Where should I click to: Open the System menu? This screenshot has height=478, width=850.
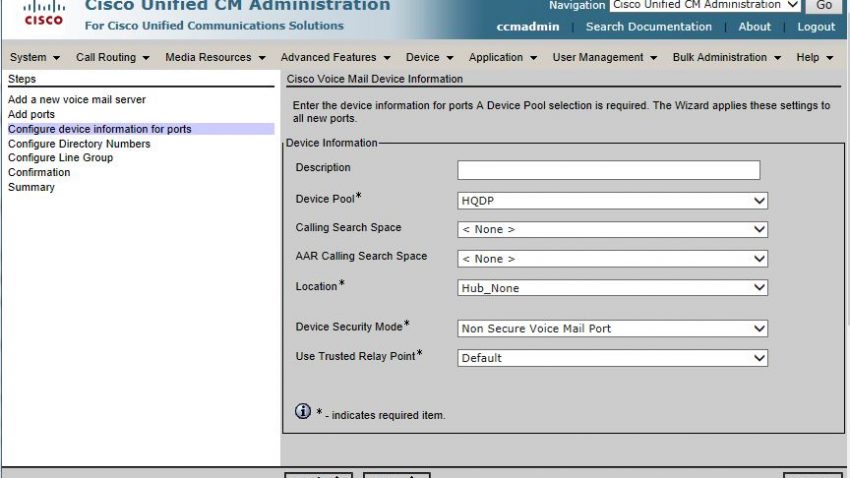tap(35, 58)
